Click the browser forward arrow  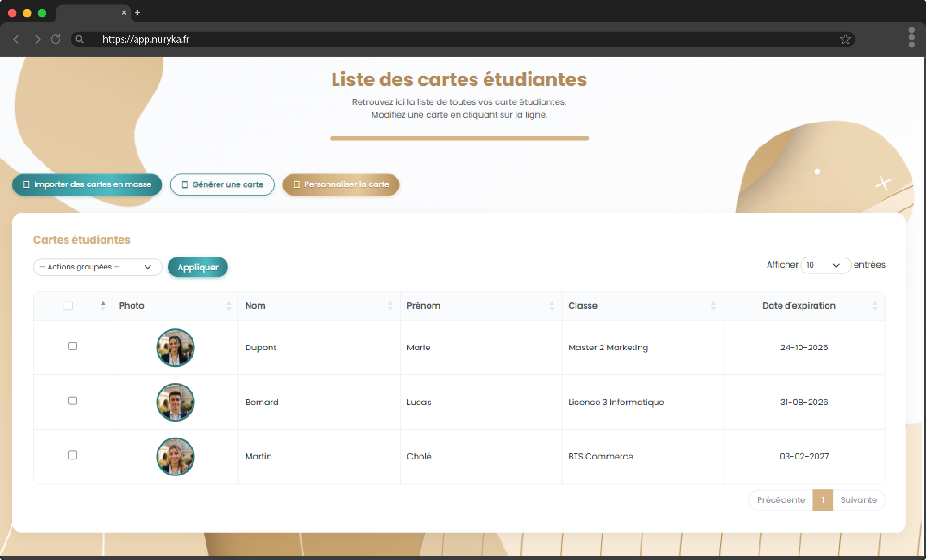pos(37,39)
